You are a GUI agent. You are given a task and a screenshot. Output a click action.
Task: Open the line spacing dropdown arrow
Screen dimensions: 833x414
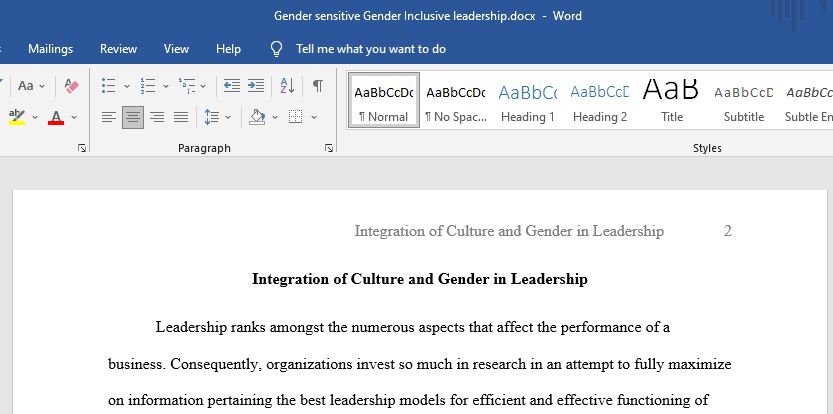tap(228, 117)
